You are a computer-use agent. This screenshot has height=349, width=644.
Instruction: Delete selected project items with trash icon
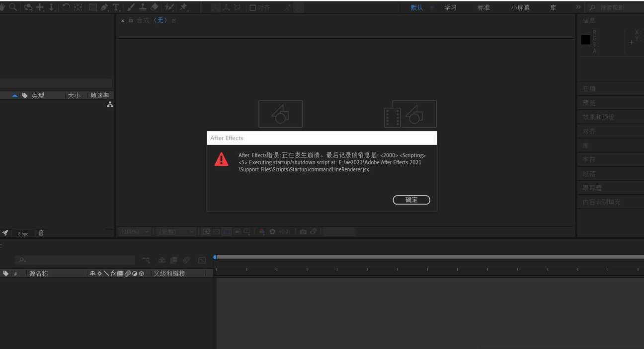pos(41,233)
